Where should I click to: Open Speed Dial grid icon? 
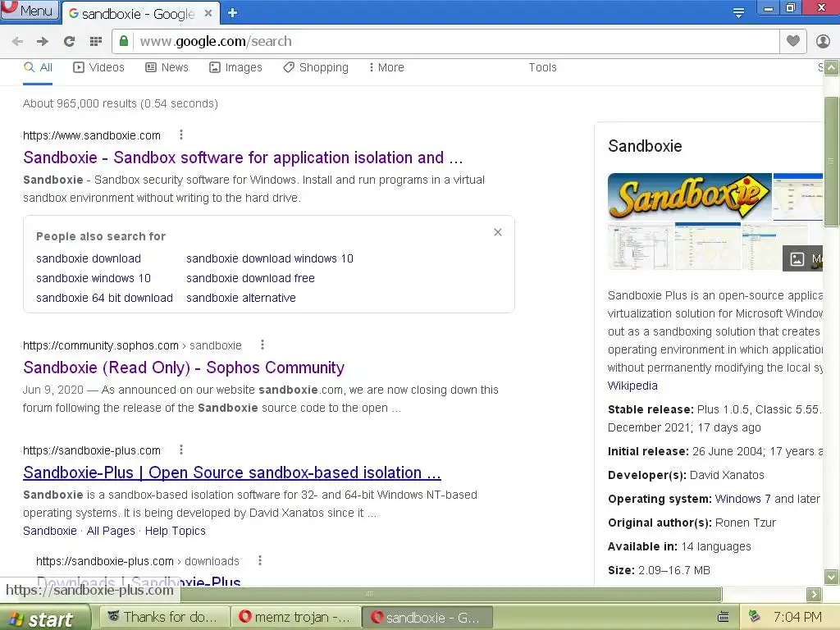(x=96, y=41)
